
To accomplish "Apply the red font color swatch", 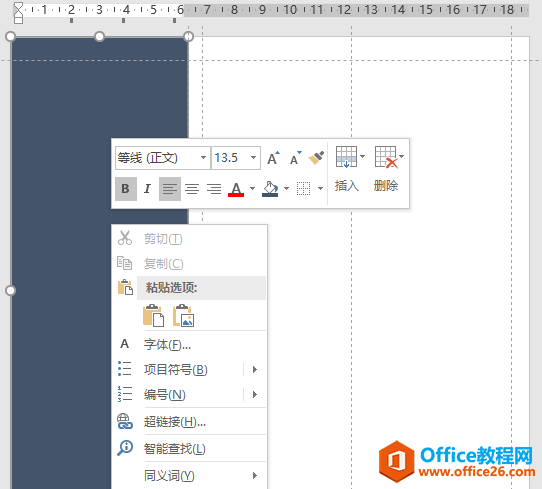I will [236, 189].
